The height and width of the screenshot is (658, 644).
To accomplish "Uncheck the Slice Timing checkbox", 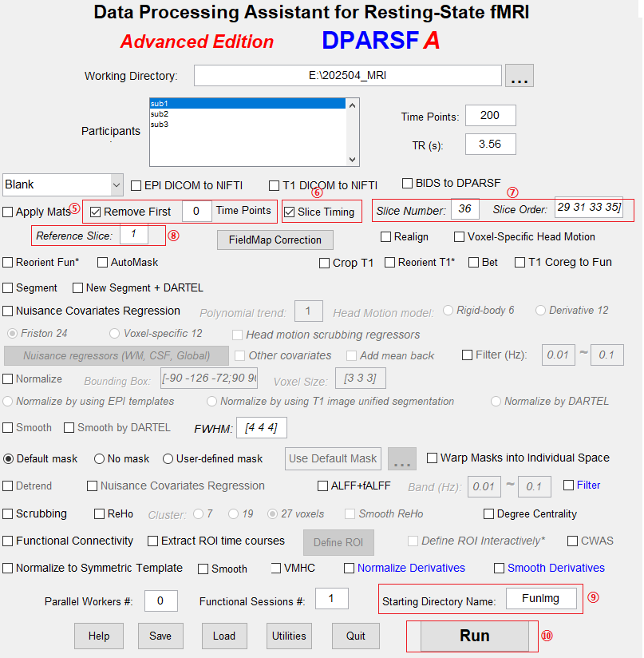I will tap(290, 212).
